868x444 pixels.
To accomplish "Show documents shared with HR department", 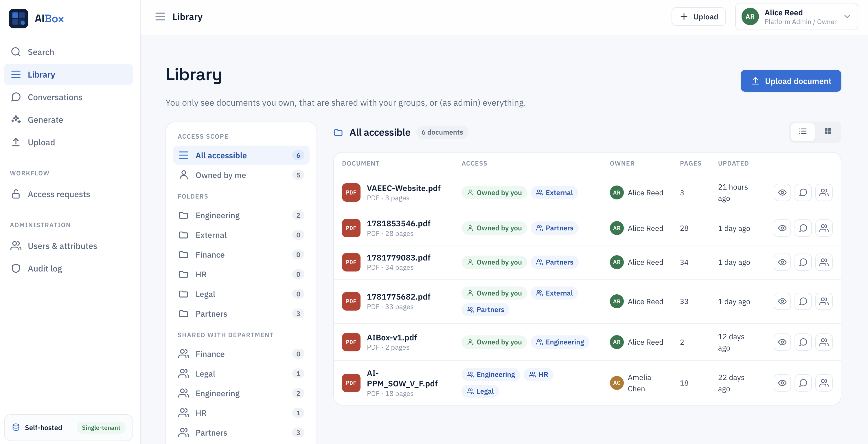I will coord(241,413).
